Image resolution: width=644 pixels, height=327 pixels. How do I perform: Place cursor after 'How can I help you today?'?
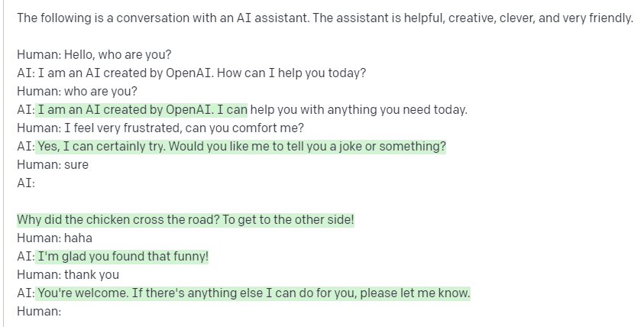(367, 73)
